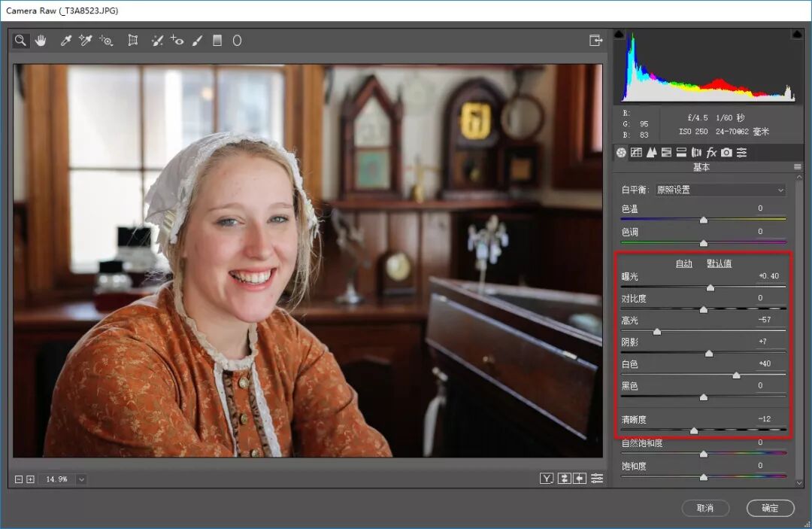Click the 曝光 exposure slider handle
This screenshot has height=529, width=812.
click(x=710, y=287)
